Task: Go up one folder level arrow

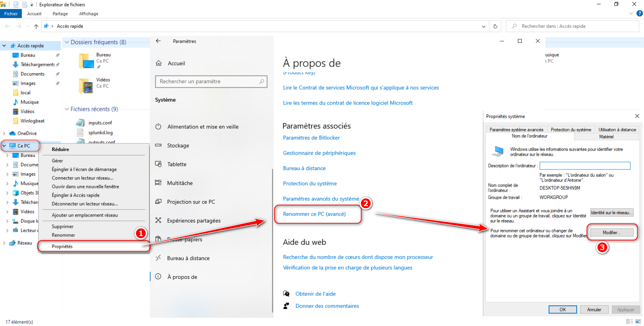Action: tap(36, 26)
